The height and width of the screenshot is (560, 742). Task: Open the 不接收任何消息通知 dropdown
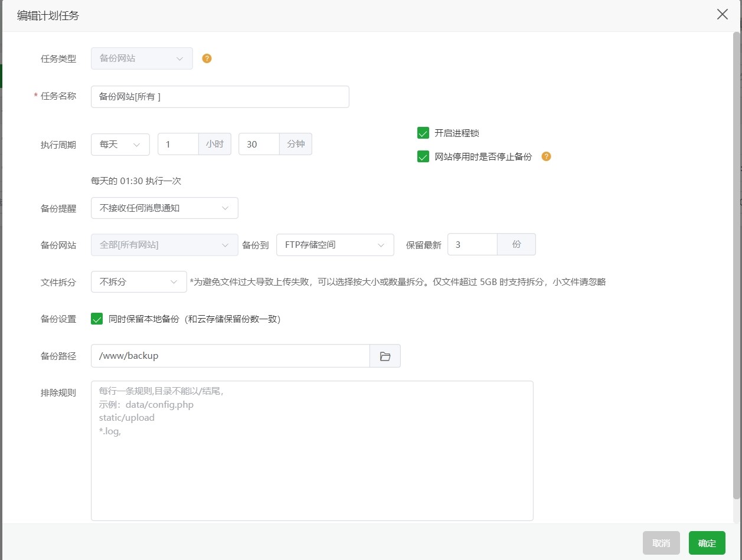[x=165, y=208]
